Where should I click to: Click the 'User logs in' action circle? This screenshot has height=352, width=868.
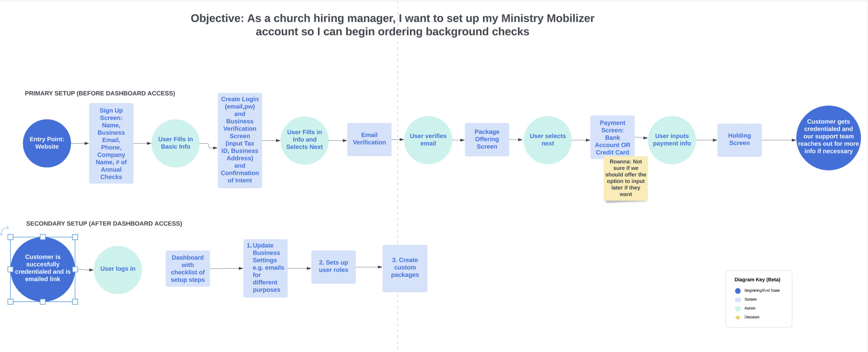coord(118,270)
